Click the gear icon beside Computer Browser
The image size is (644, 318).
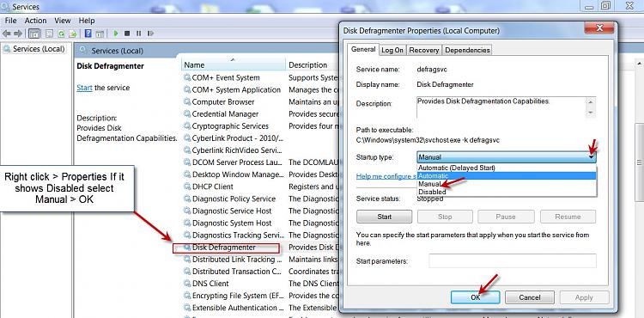187,102
